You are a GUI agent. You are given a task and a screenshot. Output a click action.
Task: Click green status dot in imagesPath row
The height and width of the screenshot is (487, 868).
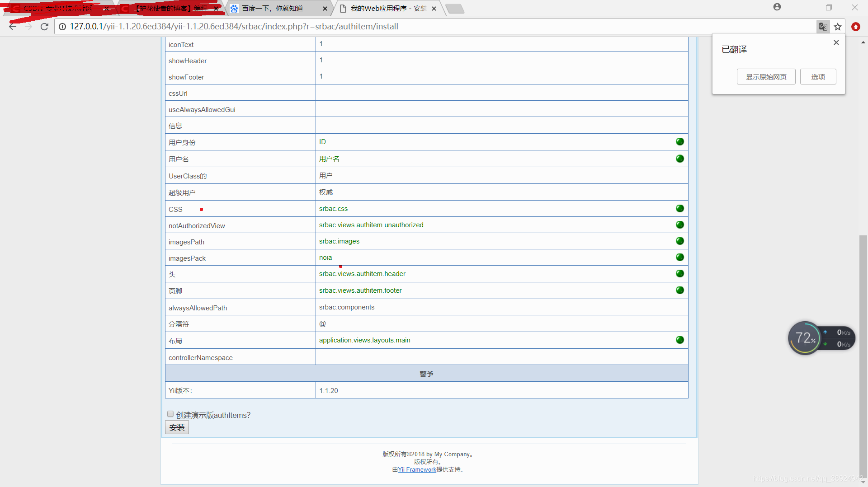tap(680, 241)
